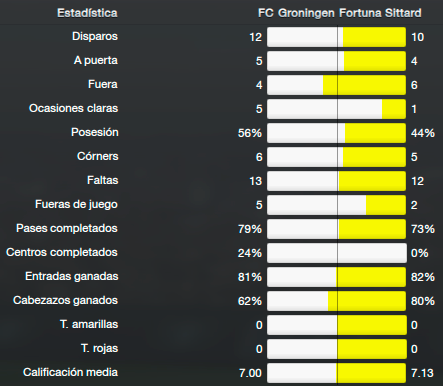Screen dimensions: 443x386
Task: Select the Fortuna Sittard column header
Action: (380, 13)
